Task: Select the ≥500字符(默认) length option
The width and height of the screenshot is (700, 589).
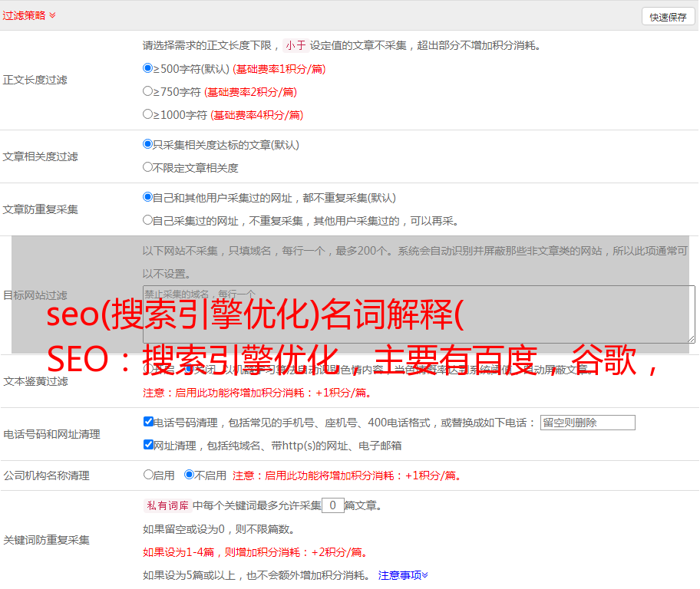Action: 147,68
